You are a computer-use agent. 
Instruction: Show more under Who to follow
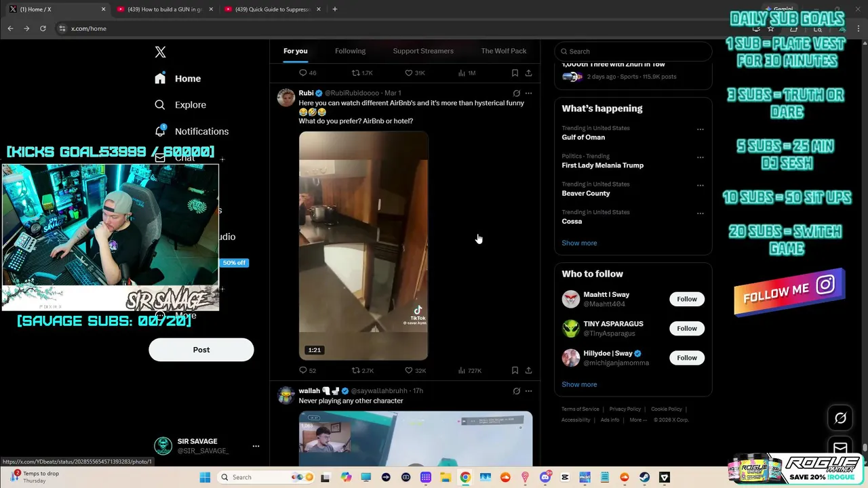pyautogui.click(x=579, y=384)
